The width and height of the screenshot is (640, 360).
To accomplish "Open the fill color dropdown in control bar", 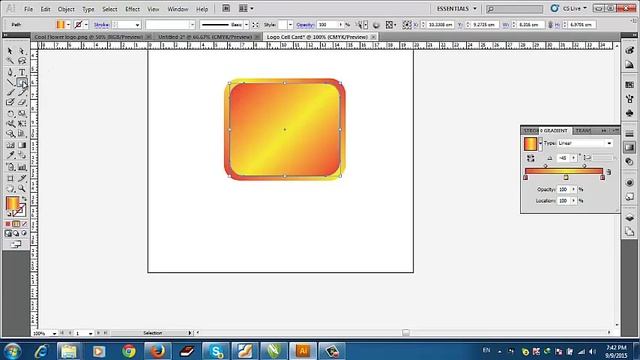I will pyautogui.click(x=68, y=25).
